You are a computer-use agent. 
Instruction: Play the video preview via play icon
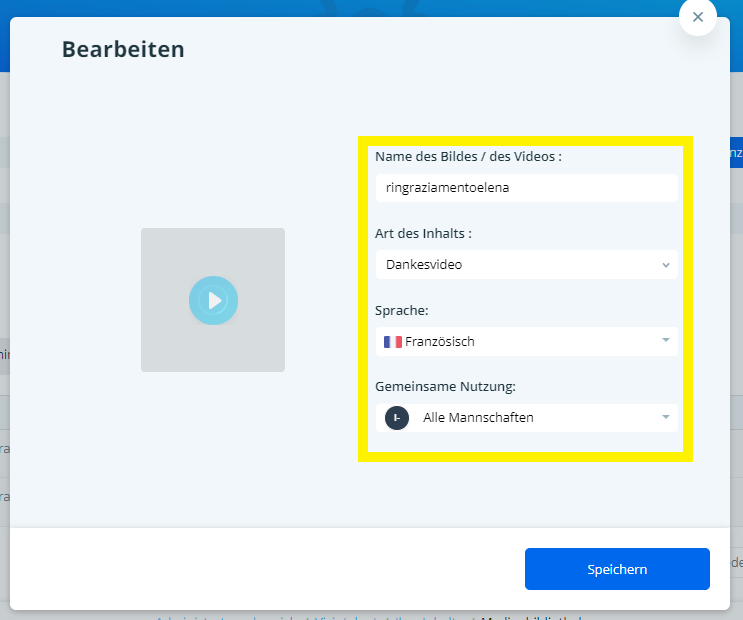[213, 300]
